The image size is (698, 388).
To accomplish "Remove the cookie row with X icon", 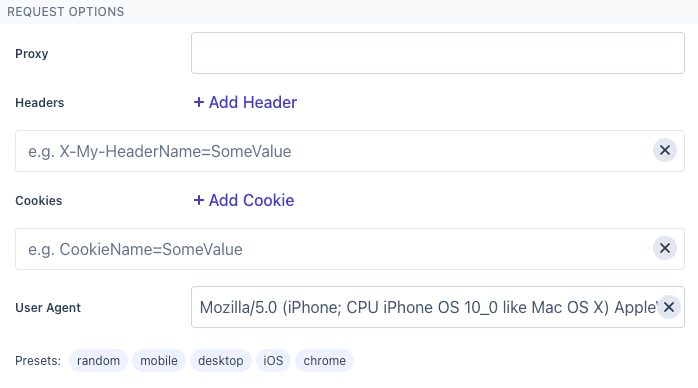I will [665, 248].
